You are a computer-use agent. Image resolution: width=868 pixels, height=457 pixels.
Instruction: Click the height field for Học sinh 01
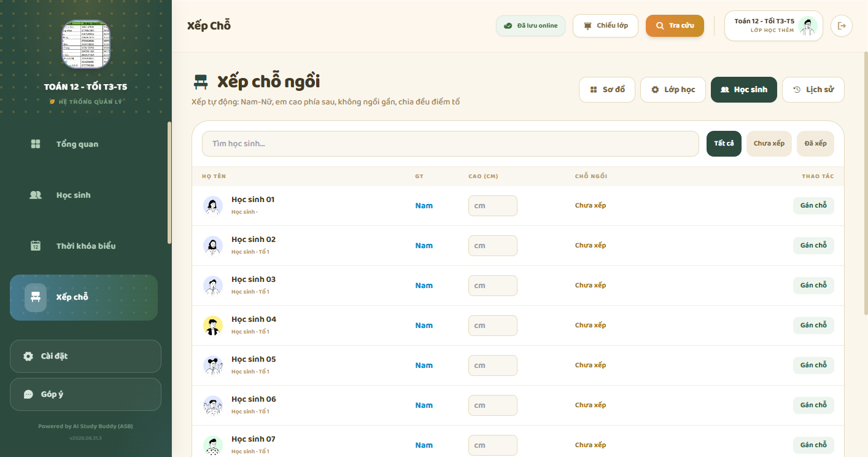(493, 206)
